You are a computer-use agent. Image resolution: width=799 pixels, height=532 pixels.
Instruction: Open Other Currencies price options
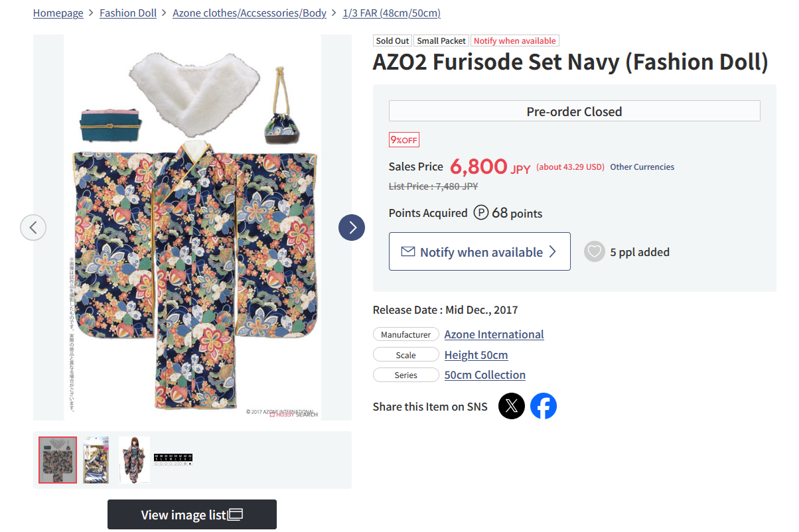(x=642, y=167)
